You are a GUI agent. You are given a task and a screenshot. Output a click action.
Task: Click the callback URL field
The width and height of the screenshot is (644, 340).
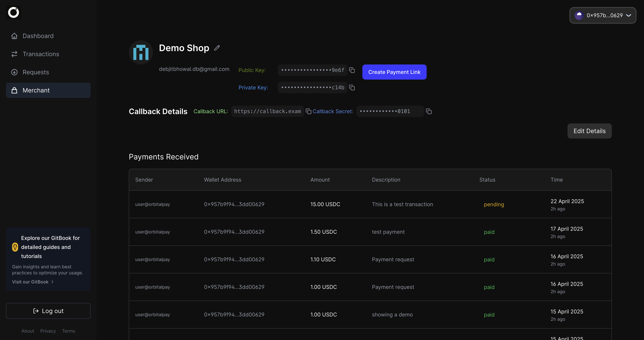pyautogui.click(x=267, y=111)
